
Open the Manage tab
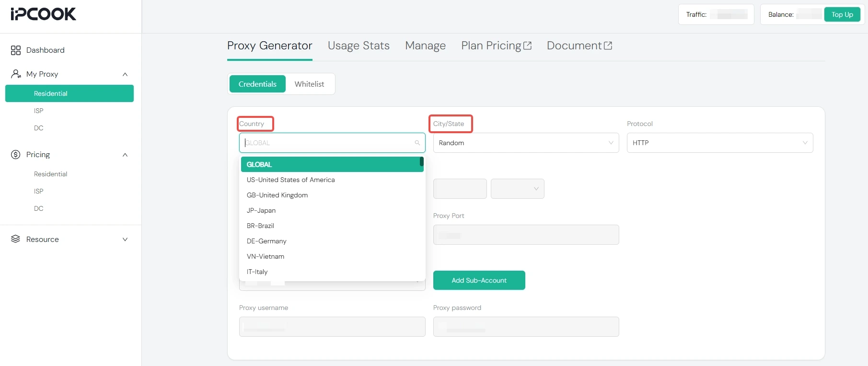pyautogui.click(x=426, y=46)
